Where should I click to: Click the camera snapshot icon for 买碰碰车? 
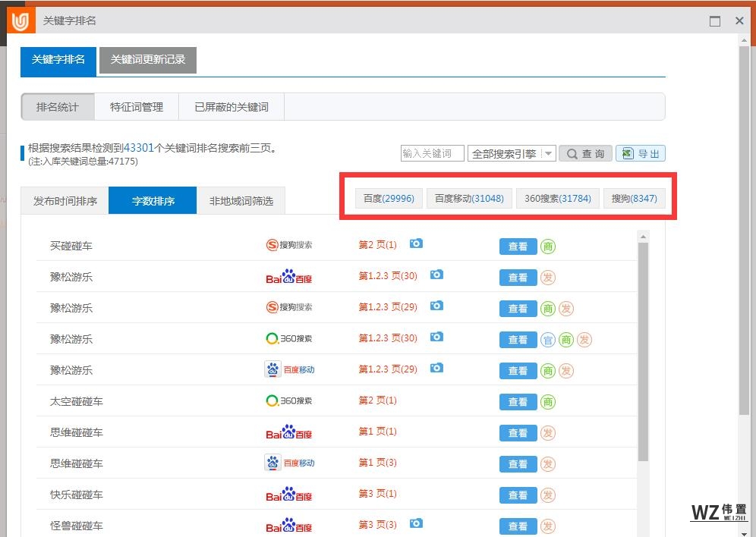coord(416,244)
